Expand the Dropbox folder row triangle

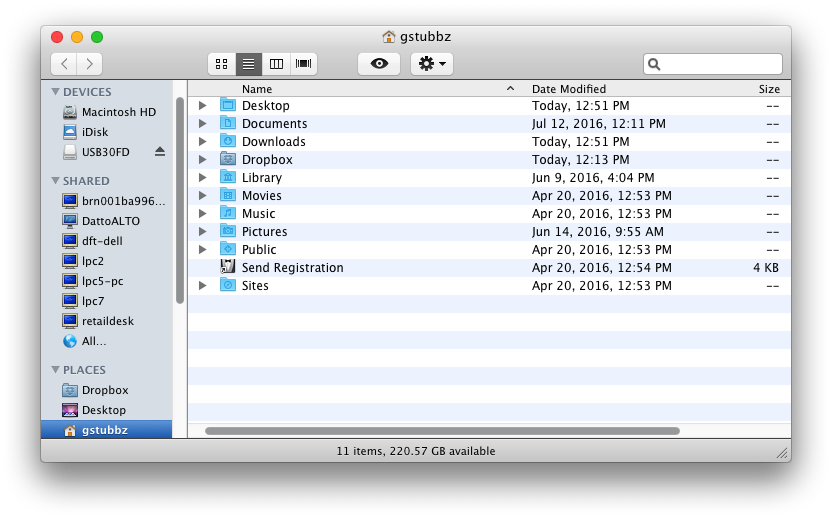[202, 160]
